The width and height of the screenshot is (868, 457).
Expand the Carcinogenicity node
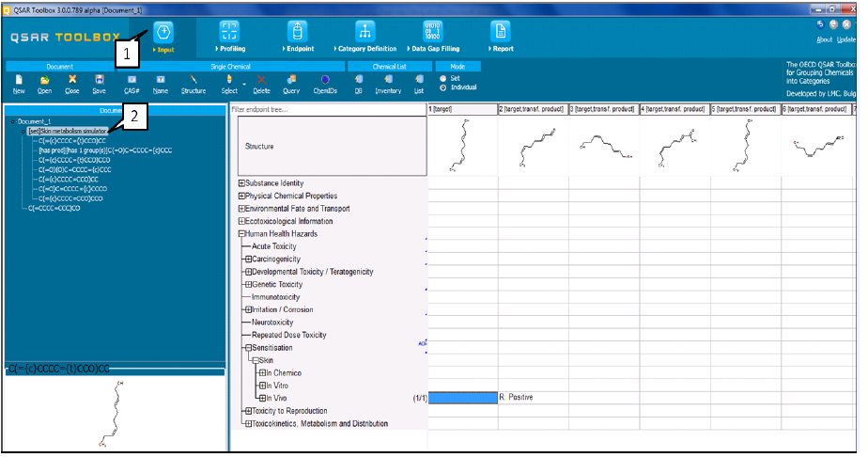249,259
